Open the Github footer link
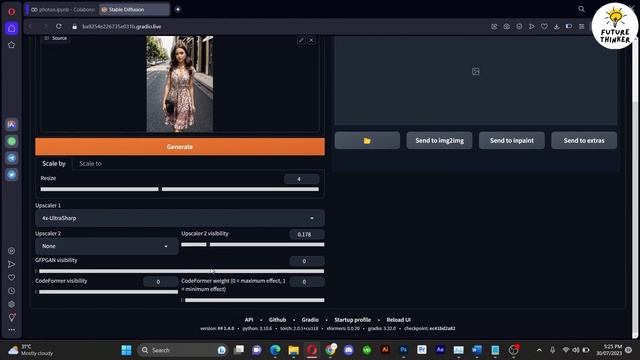Screen dimensions: 640x360 pyautogui.click(x=278, y=320)
